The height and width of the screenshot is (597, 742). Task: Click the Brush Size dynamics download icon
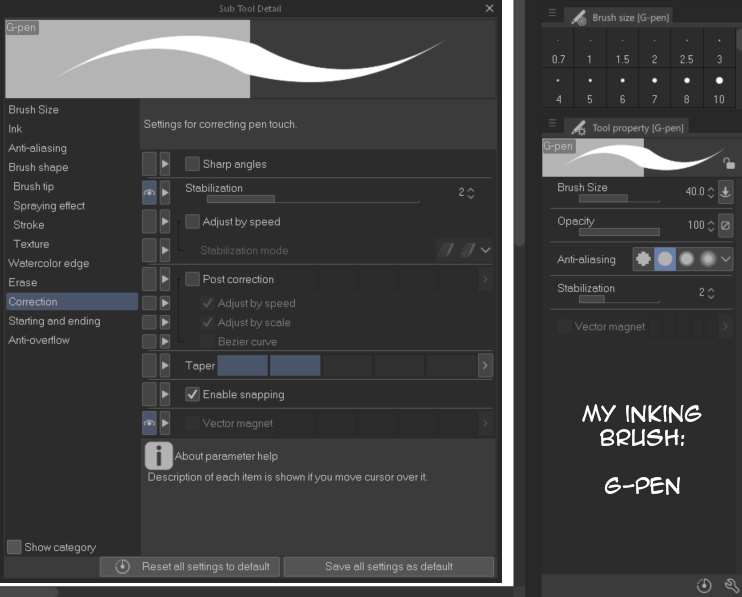click(x=726, y=192)
